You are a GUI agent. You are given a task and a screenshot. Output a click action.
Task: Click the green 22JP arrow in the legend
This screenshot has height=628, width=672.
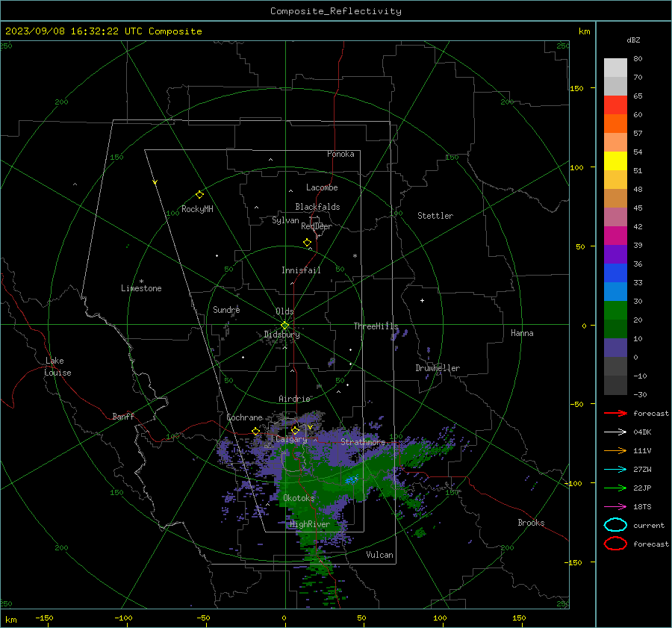[615, 488]
